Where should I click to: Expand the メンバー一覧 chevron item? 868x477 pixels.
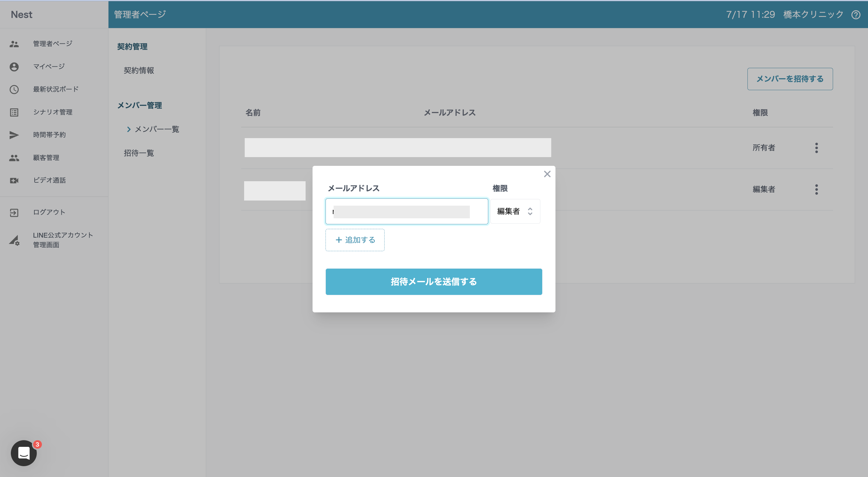(153, 129)
